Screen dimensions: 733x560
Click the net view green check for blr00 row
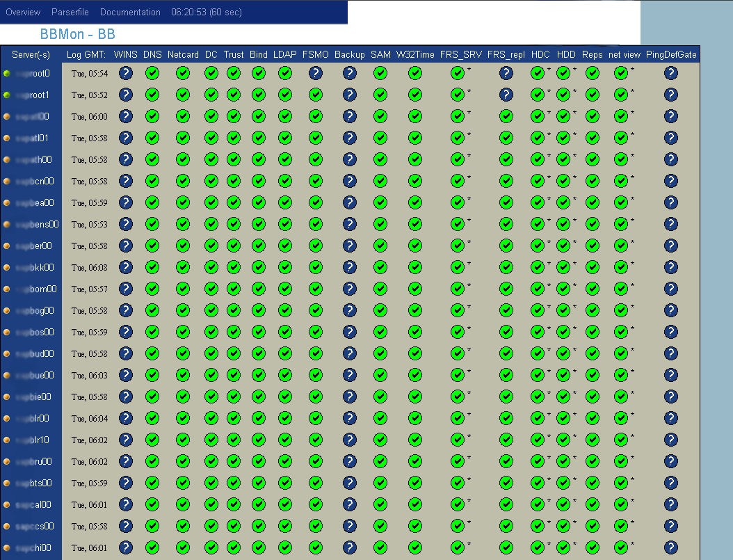point(621,418)
